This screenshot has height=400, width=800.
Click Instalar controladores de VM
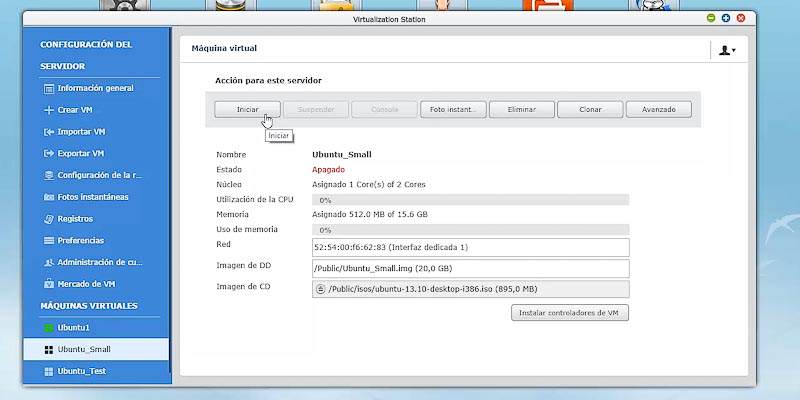[570, 313]
